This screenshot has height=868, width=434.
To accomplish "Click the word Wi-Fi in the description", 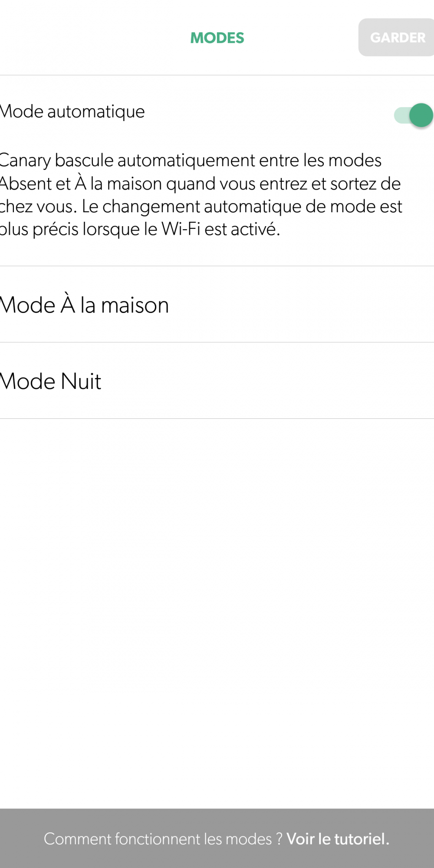I will tap(181, 229).
